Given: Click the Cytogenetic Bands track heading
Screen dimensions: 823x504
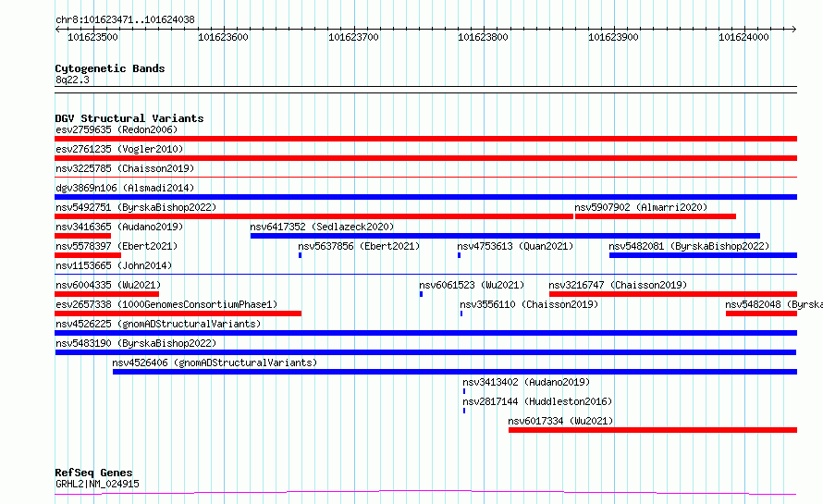Looking at the screenshot, I should tap(110, 68).
